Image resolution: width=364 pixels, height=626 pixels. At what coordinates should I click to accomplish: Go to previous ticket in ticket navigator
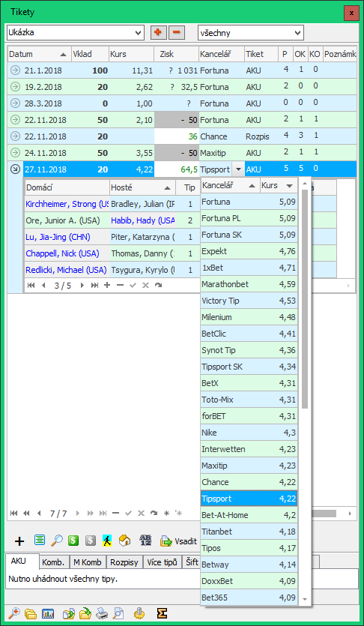39,513
